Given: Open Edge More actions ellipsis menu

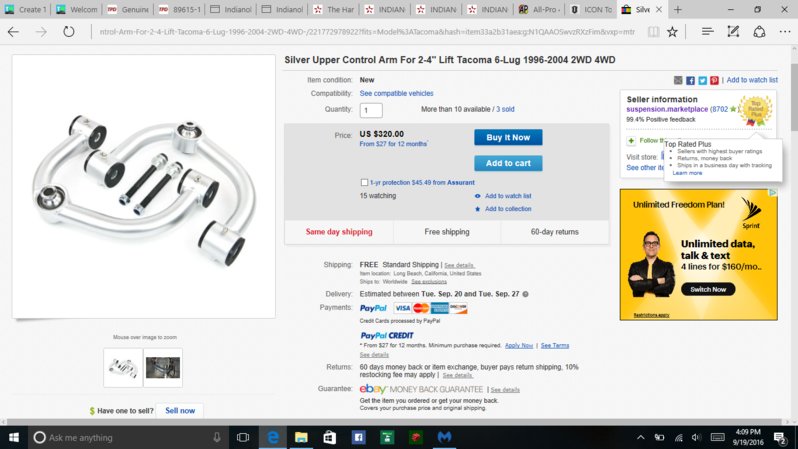Looking at the screenshot, I should pyautogui.click(x=785, y=32).
